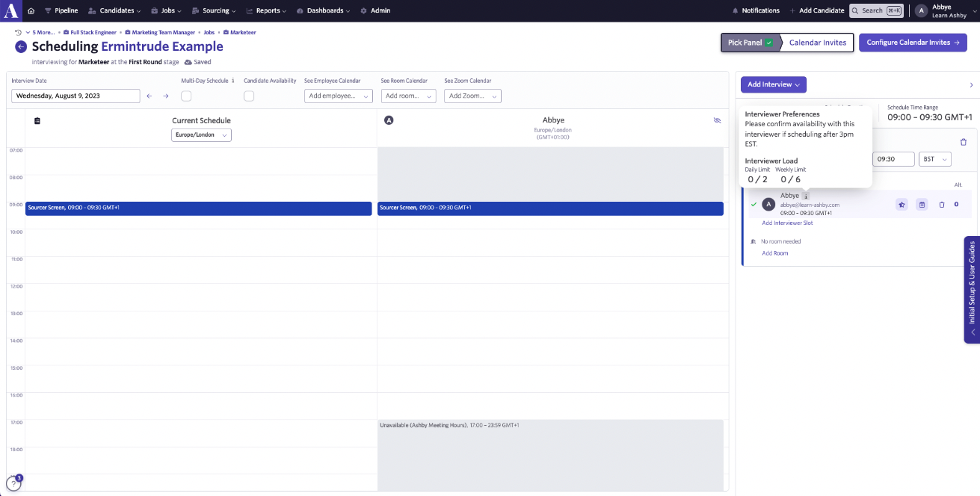Collapse the interview side panel with the chevron
The height and width of the screenshot is (496, 980).
[x=971, y=85]
